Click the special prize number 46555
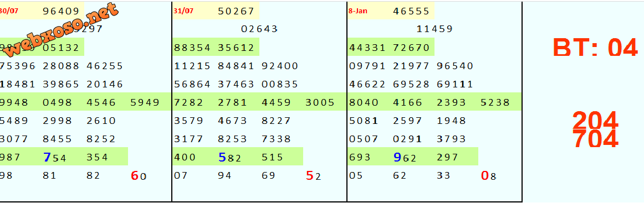This screenshot has width=644, height=203. (411, 11)
